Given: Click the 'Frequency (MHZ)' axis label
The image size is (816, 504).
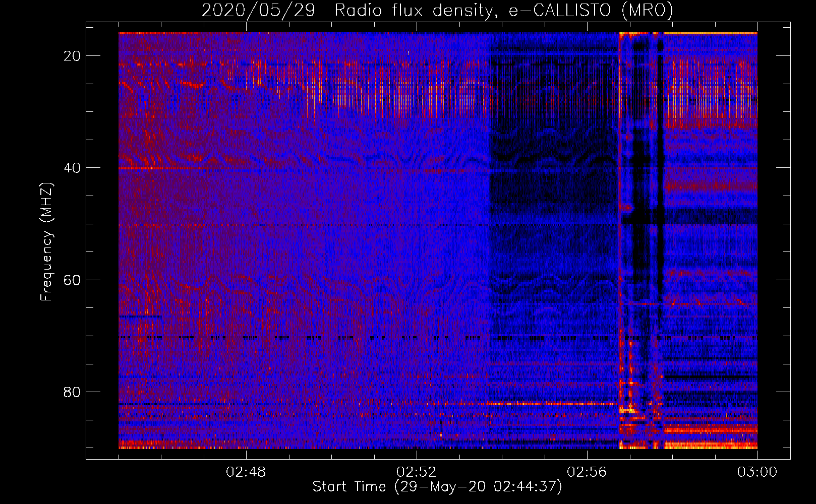Looking at the screenshot, I should click(46, 242).
